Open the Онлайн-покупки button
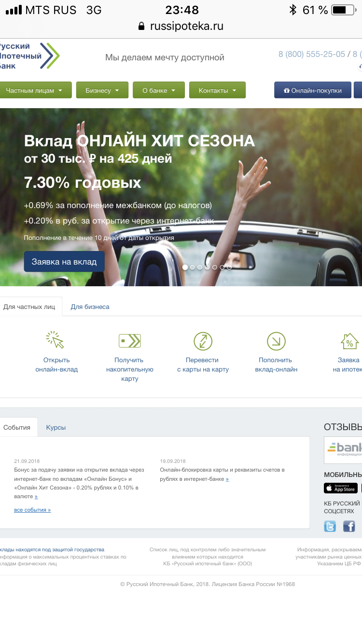Viewport: 362px width, 644px height. 313,90
